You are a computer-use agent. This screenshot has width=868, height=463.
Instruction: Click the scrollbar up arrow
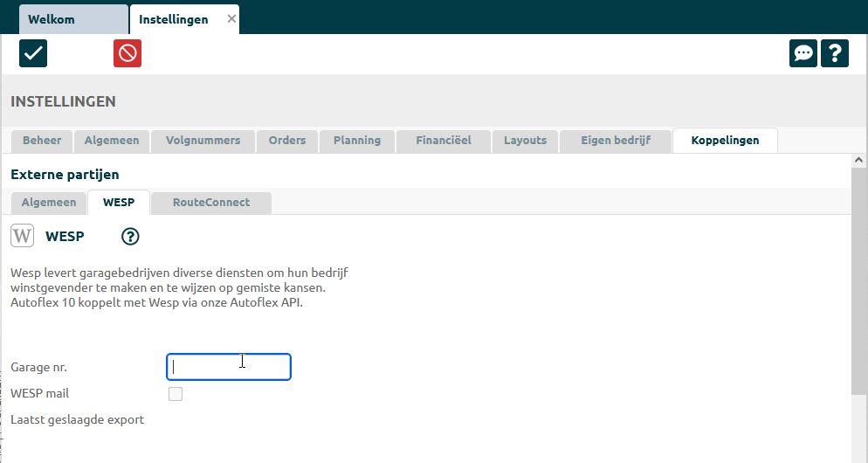pos(858,161)
